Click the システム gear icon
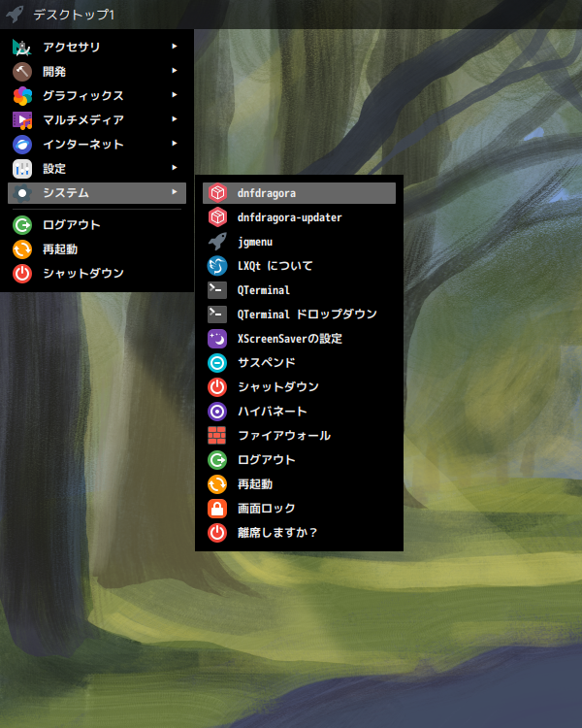Viewport: 582px width, 728px height. point(21,193)
